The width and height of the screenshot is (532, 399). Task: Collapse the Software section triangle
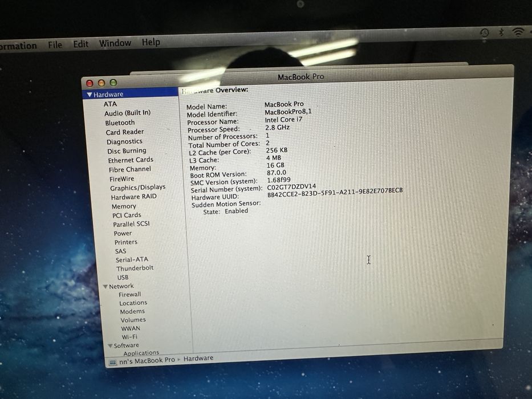110,346
